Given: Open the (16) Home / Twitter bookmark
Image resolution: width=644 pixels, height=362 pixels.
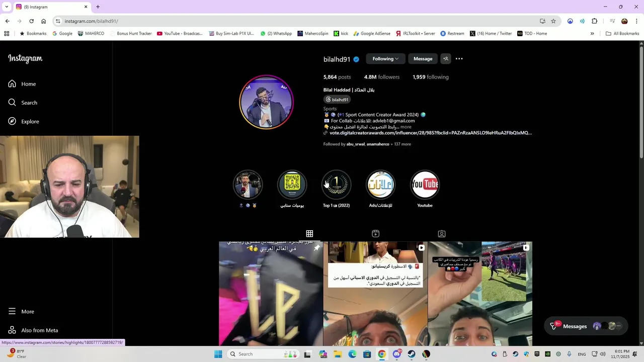Looking at the screenshot, I should [x=491, y=34].
